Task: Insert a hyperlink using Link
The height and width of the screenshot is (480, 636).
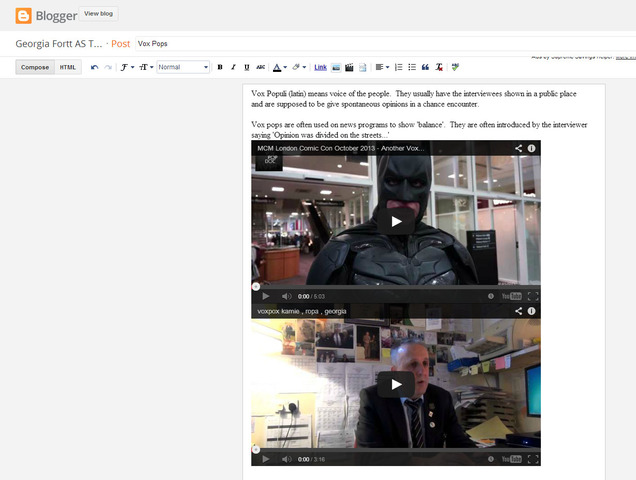Action: (320, 67)
